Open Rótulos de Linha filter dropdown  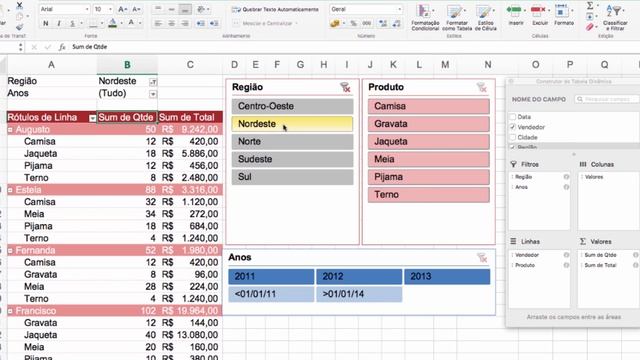point(92,118)
